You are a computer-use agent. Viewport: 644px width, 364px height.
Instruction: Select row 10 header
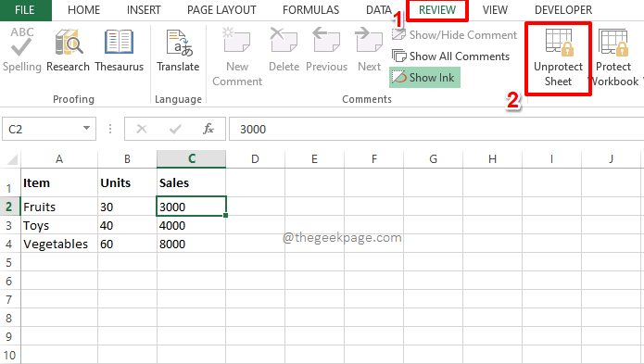(x=10, y=355)
